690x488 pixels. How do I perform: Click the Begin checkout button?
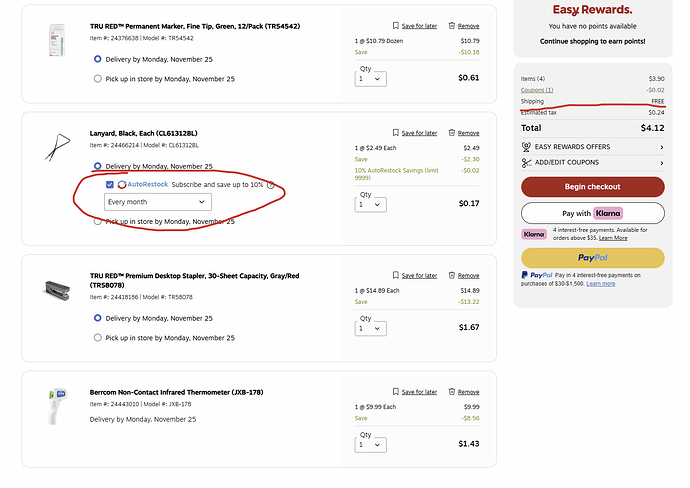tap(593, 187)
